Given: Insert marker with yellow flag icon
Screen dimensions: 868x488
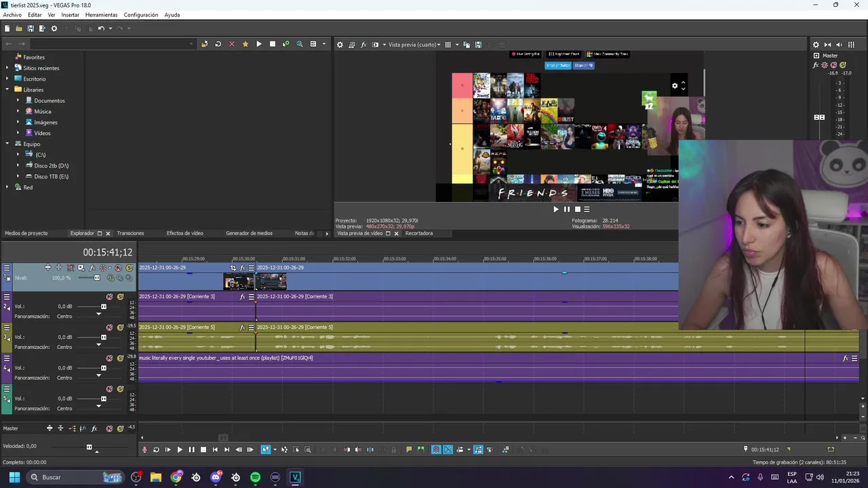Looking at the screenshot, I should (409, 449).
